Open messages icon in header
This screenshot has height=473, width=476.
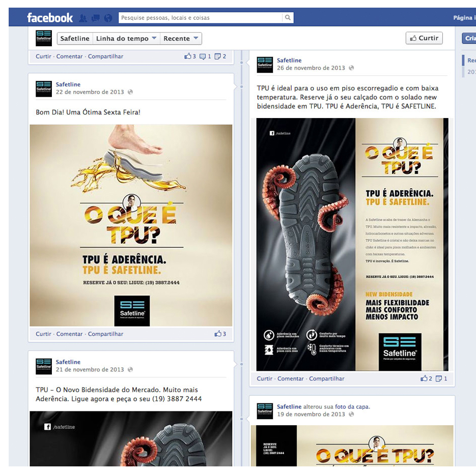[96, 18]
